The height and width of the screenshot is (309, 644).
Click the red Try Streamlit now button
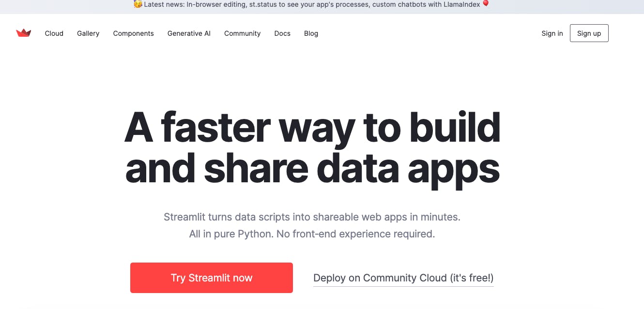(x=212, y=278)
